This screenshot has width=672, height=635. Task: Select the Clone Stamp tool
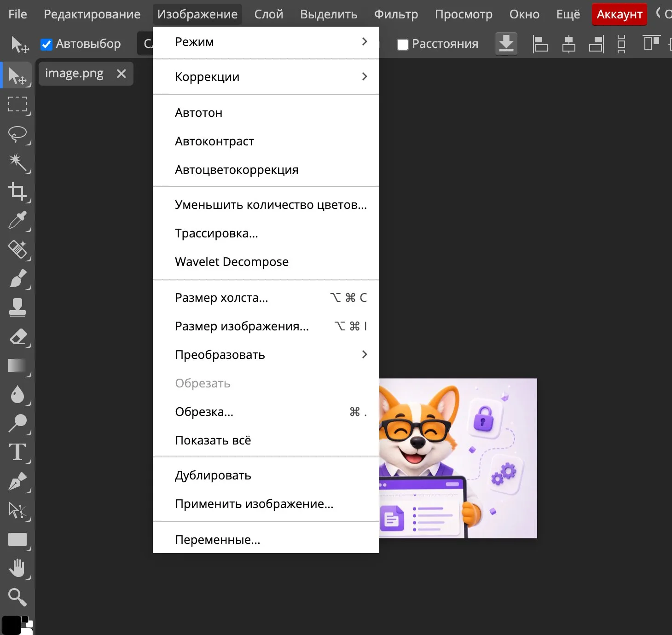click(17, 307)
